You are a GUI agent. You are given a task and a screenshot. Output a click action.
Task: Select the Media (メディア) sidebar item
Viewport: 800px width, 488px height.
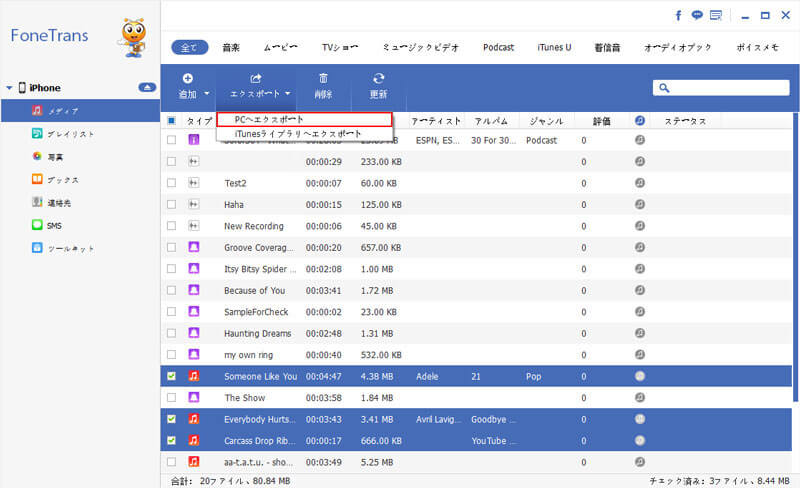[x=81, y=110]
